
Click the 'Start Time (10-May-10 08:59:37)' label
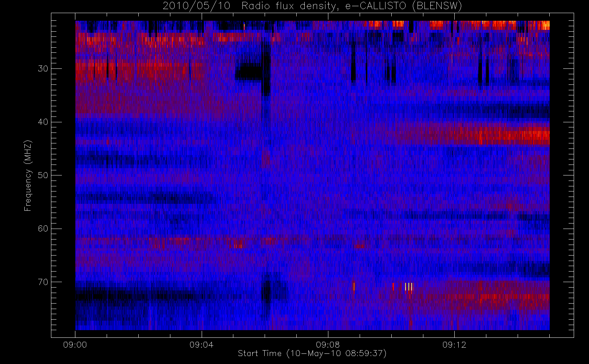tap(312, 353)
